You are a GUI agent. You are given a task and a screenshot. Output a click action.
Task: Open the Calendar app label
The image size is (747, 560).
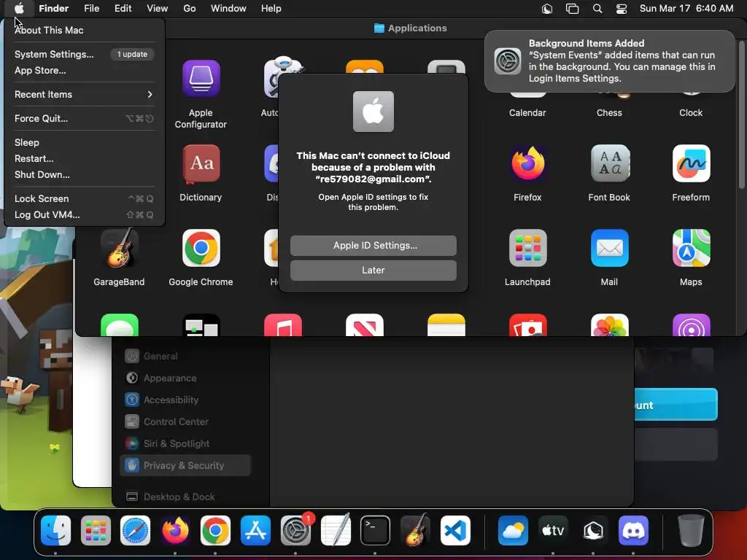click(x=527, y=113)
